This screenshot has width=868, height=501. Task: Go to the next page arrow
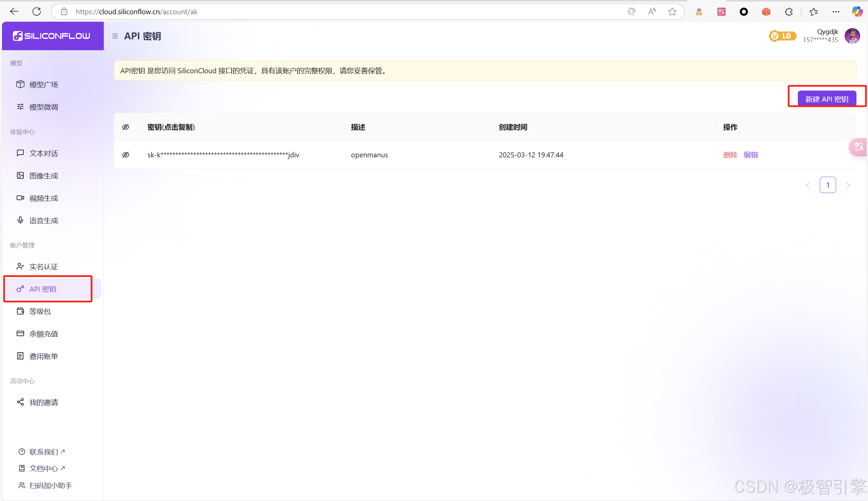[x=848, y=185]
